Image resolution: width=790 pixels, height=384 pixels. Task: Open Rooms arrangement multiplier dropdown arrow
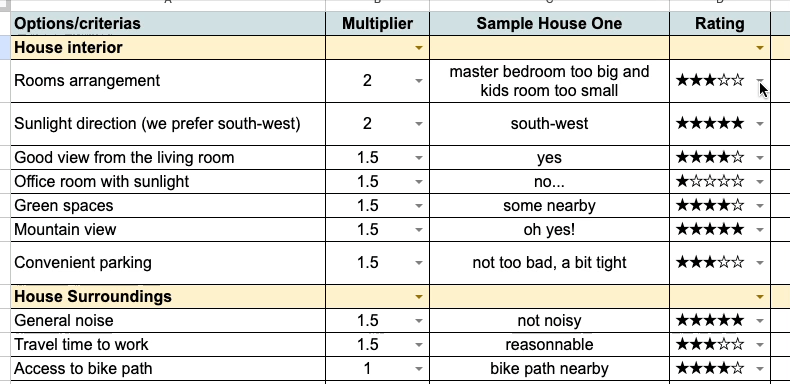click(x=418, y=81)
